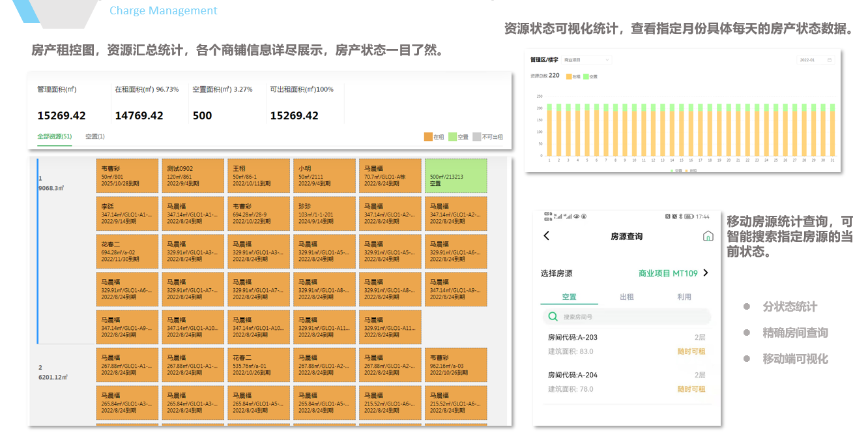Tap 随时可租 on the A-203 row

691,351
